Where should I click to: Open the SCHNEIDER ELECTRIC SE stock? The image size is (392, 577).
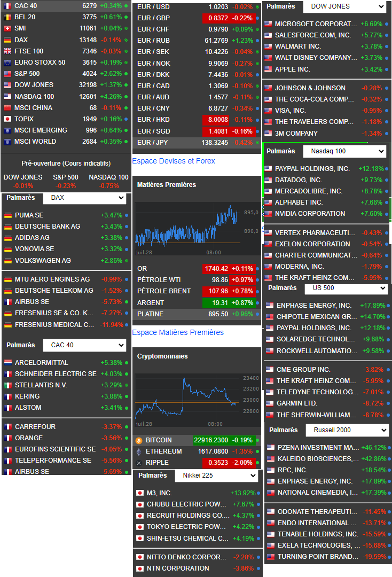pyautogui.click(x=56, y=374)
